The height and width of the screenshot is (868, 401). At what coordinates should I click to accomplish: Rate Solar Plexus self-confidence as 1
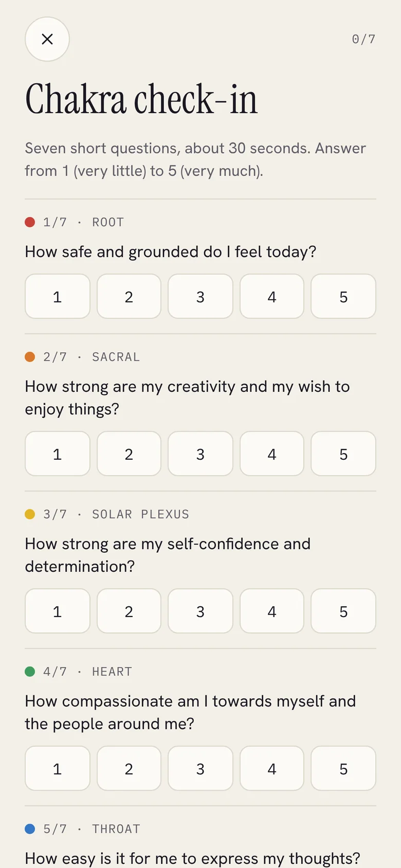[58, 611]
